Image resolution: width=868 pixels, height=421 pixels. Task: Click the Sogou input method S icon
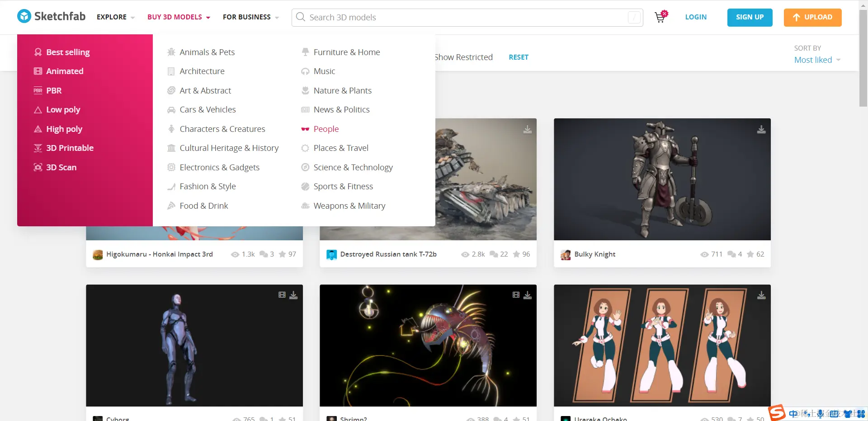pyautogui.click(x=777, y=412)
